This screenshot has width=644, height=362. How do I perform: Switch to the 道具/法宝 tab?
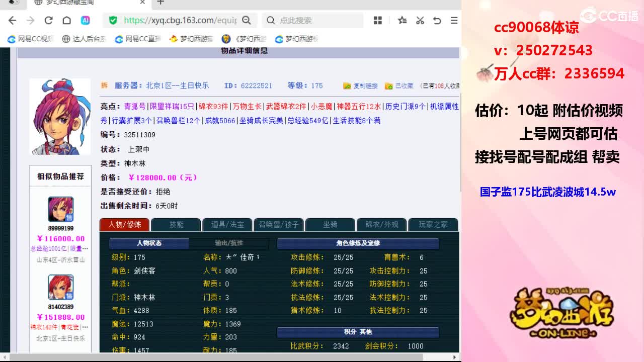click(227, 224)
